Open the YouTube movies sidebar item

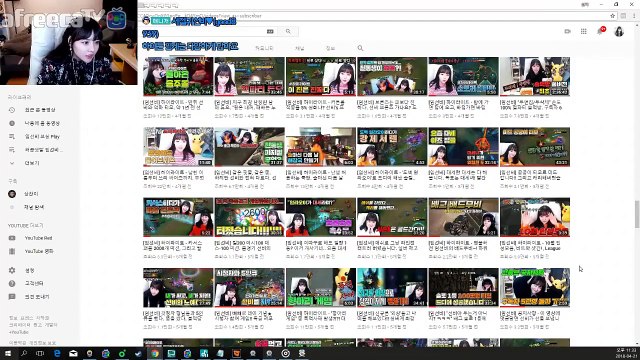[39, 251]
